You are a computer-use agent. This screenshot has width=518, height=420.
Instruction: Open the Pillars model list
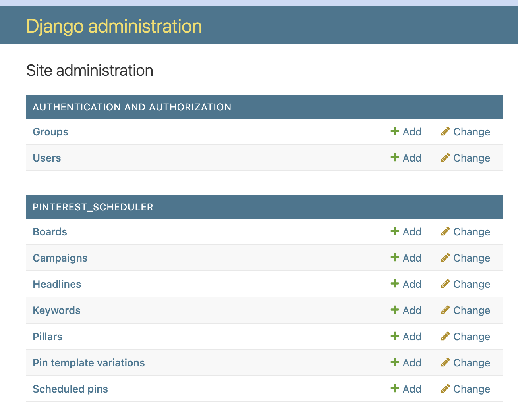tap(47, 337)
